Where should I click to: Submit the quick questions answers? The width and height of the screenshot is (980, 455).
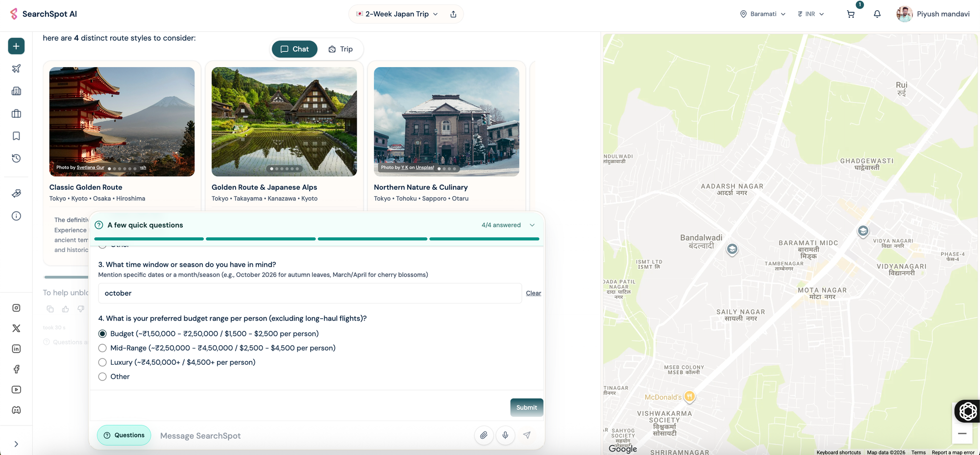tap(527, 407)
